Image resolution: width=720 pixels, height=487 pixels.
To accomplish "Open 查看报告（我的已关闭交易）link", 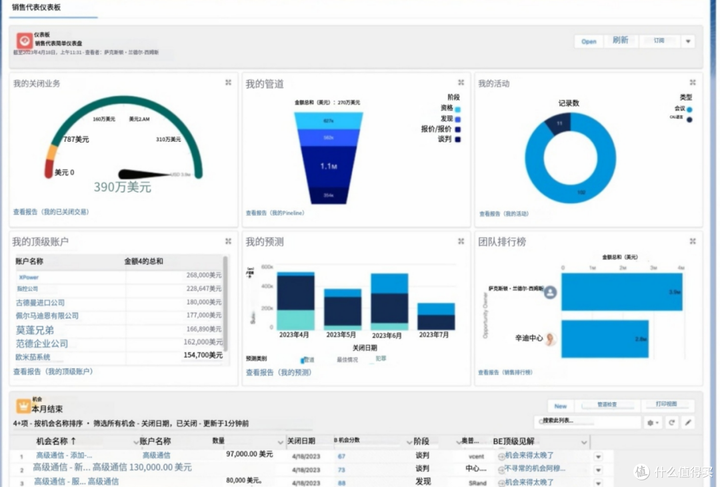I will click(51, 212).
